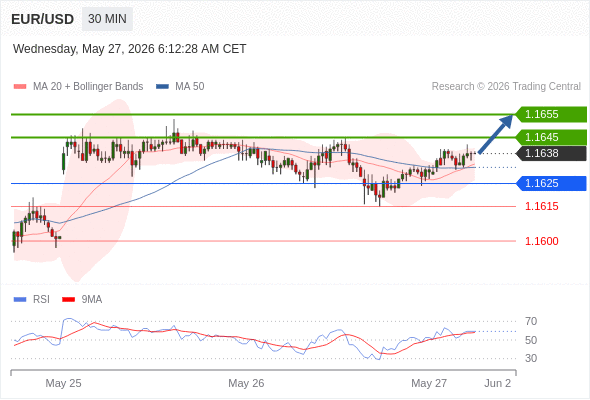Click the May 26 date axis label
Viewport: 590px width, 400px height.
[x=246, y=383]
